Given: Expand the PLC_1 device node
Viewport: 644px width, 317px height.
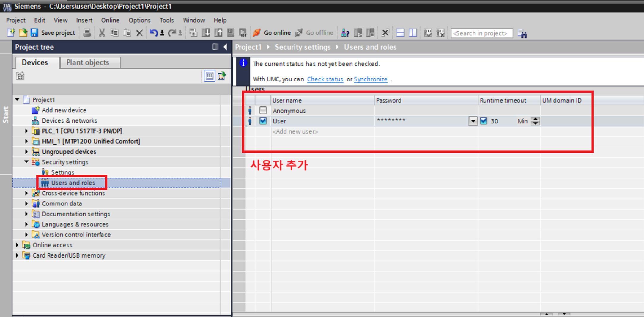Looking at the screenshot, I should coord(26,131).
